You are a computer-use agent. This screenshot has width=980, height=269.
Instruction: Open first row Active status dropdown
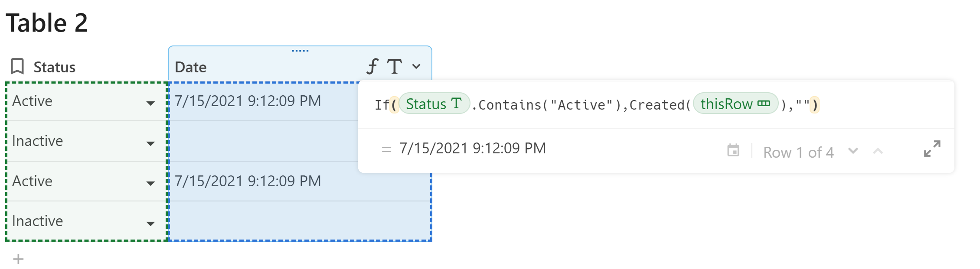tap(150, 103)
